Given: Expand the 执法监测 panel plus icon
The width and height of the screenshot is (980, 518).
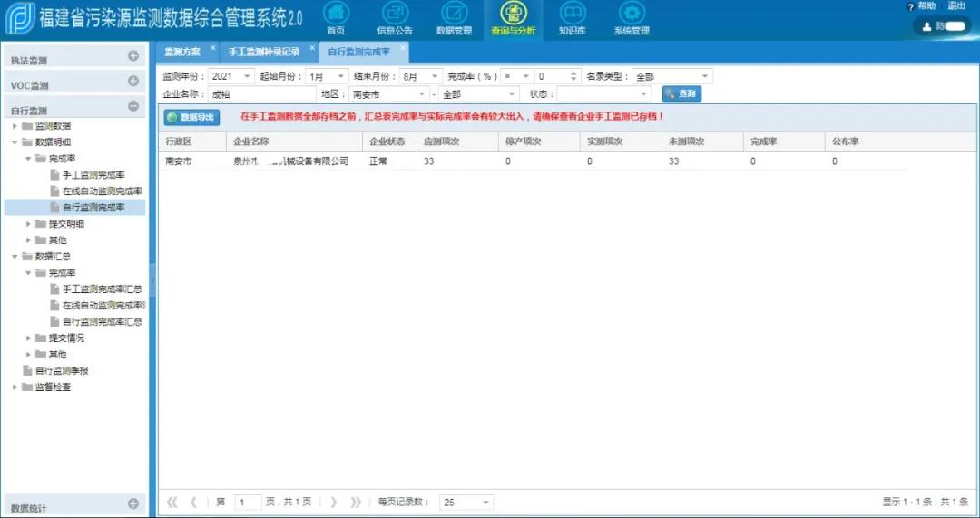Looking at the screenshot, I should click(x=133, y=56).
